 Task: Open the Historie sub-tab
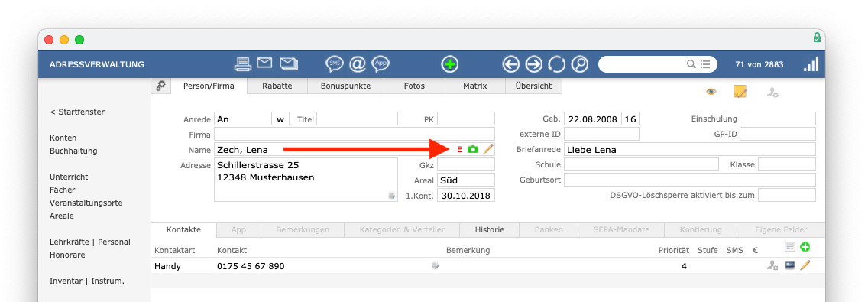click(x=489, y=229)
